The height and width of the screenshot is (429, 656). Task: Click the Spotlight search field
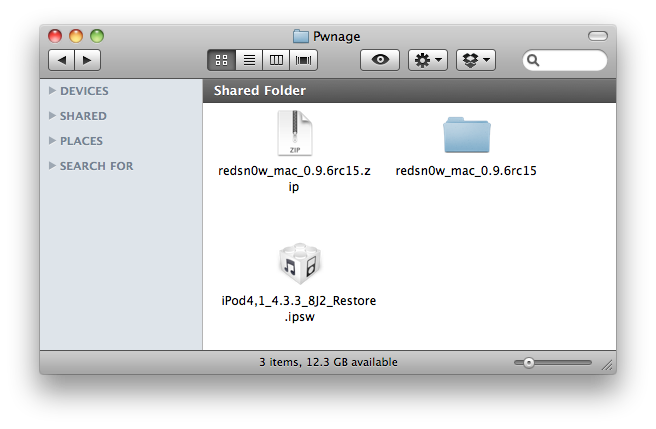tap(568, 61)
